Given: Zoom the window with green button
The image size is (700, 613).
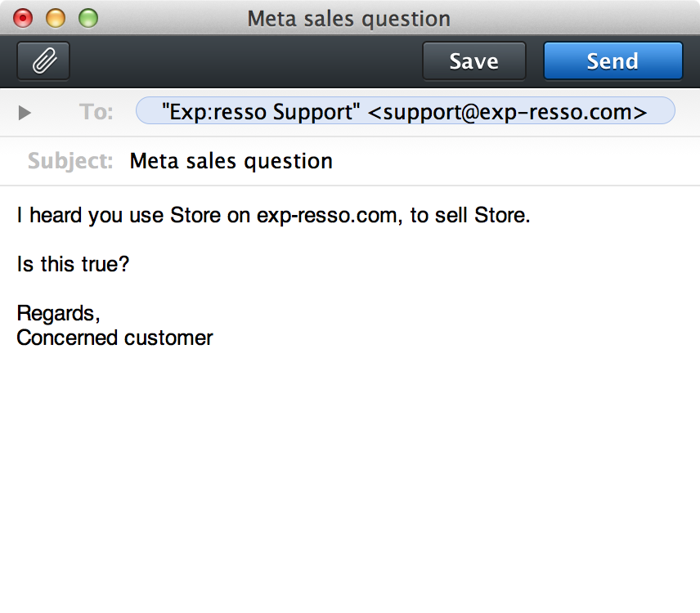Looking at the screenshot, I should [88, 18].
